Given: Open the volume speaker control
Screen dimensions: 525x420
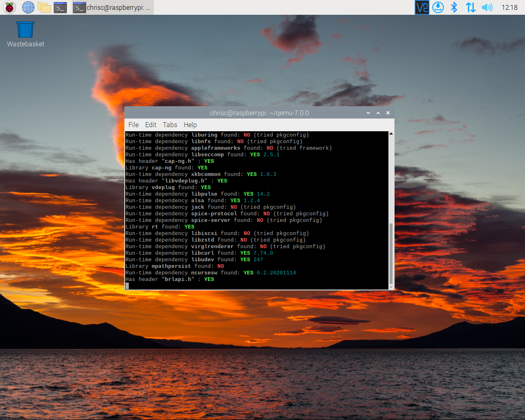Looking at the screenshot, I should click(x=487, y=7).
